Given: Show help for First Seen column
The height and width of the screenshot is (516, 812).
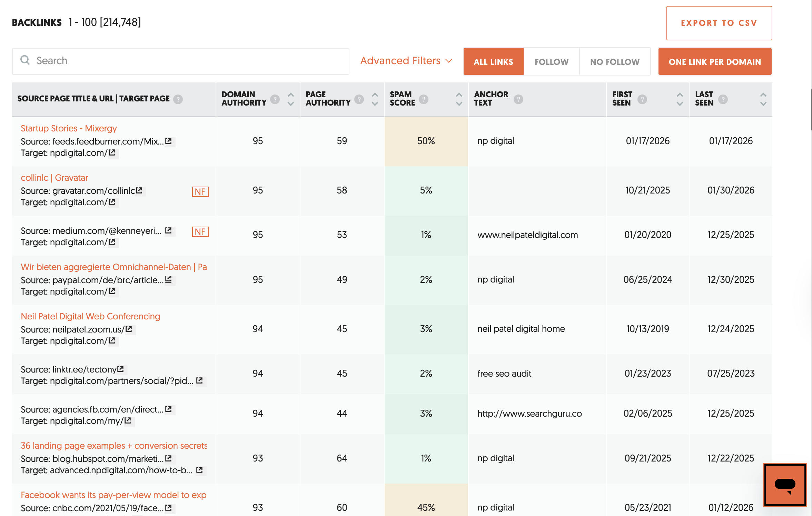Looking at the screenshot, I should [x=642, y=99].
